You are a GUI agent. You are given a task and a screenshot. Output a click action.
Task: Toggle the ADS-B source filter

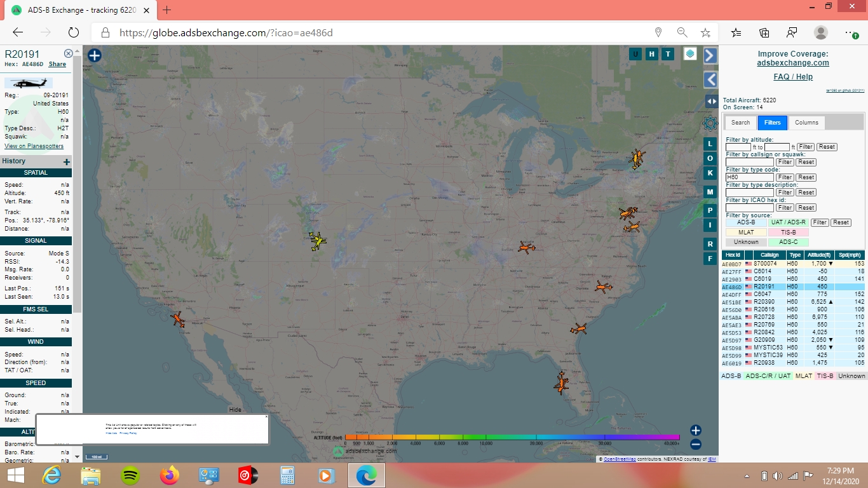746,222
